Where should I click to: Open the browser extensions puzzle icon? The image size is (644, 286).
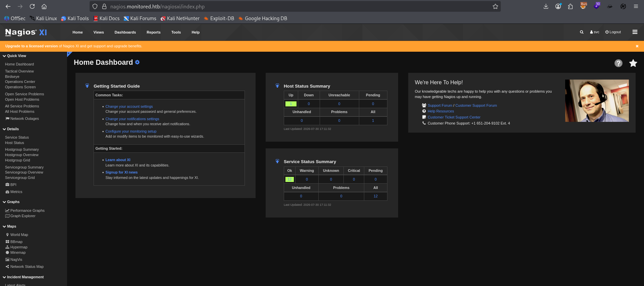(x=570, y=6)
